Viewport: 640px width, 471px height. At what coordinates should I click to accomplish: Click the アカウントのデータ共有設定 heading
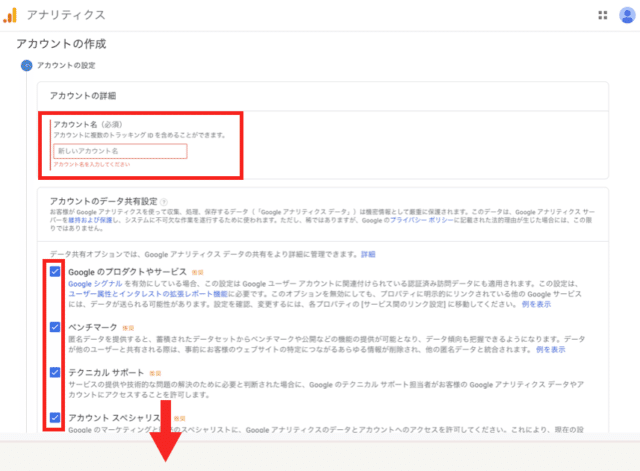pyautogui.click(x=104, y=201)
